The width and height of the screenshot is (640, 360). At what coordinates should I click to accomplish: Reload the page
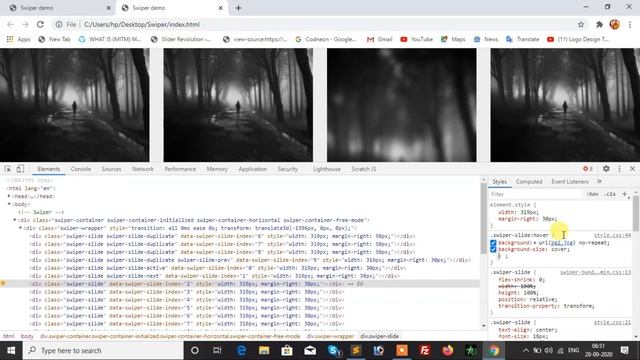pyautogui.click(x=40, y=24)
